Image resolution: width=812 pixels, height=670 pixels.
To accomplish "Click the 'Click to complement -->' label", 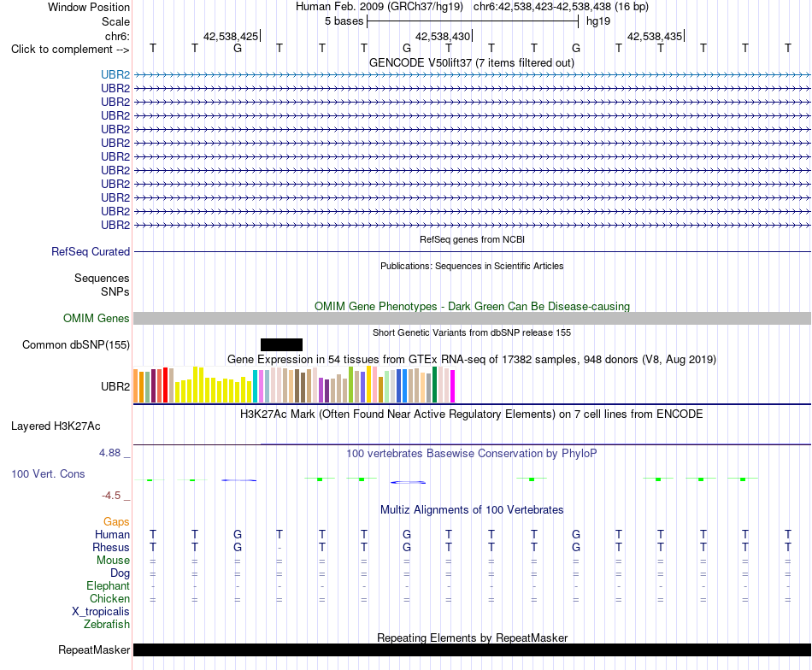I will pyautogui.click(x=70, y=50).
